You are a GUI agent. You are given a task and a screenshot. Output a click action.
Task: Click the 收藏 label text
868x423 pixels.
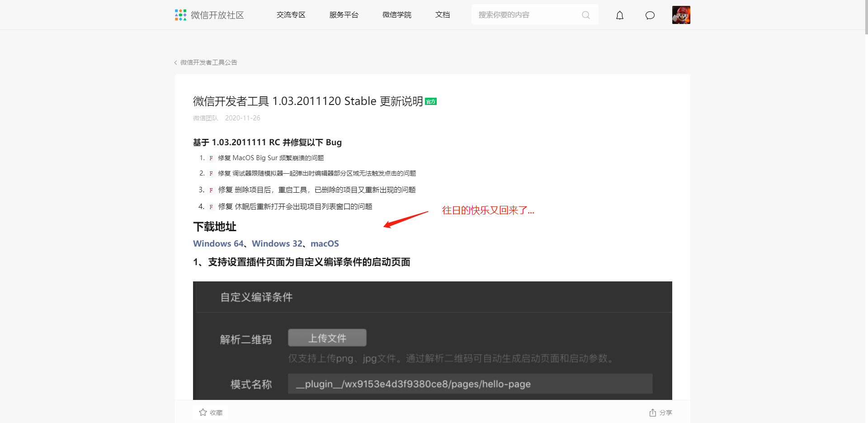[216, 413]
